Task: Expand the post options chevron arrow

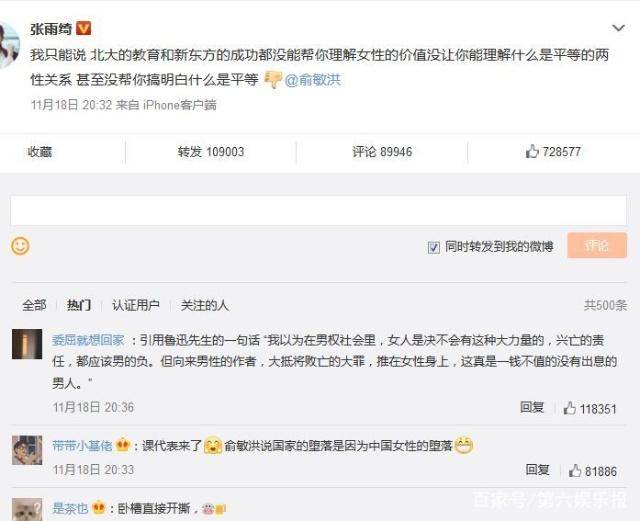Action: click(618, 29)
